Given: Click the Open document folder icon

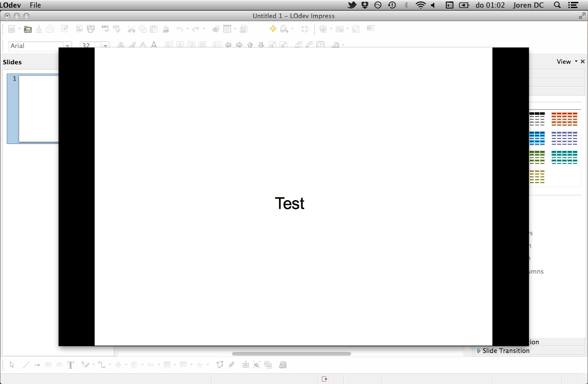Looking at the screenshot, I should [28, 29].
